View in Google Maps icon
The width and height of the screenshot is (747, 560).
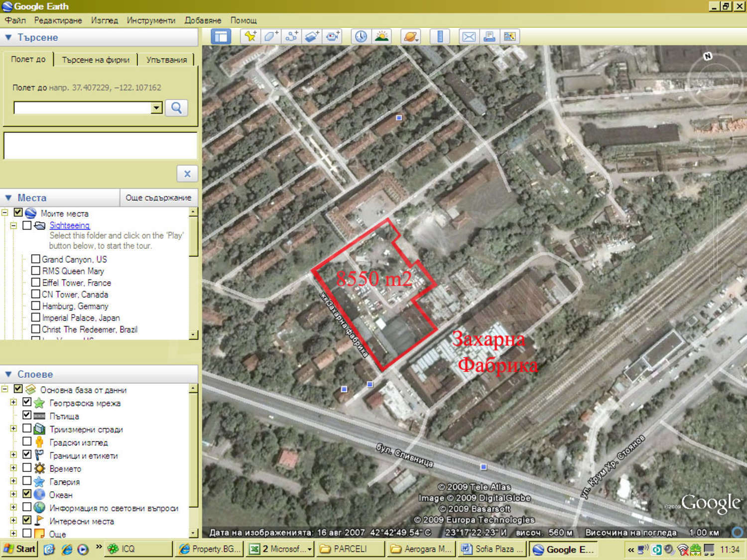click(509, 36)
